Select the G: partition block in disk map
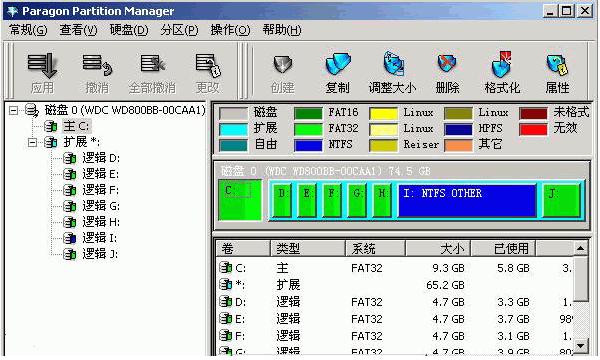 (357, 200)
